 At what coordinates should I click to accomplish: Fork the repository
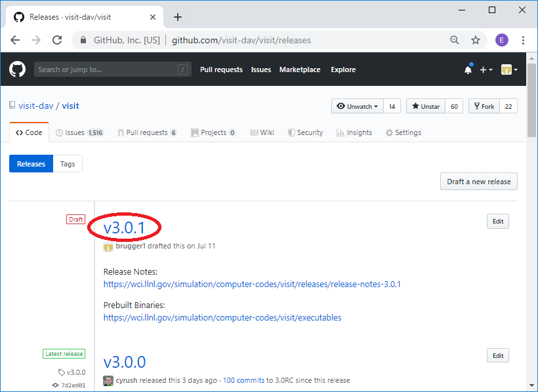coord(484,106)
